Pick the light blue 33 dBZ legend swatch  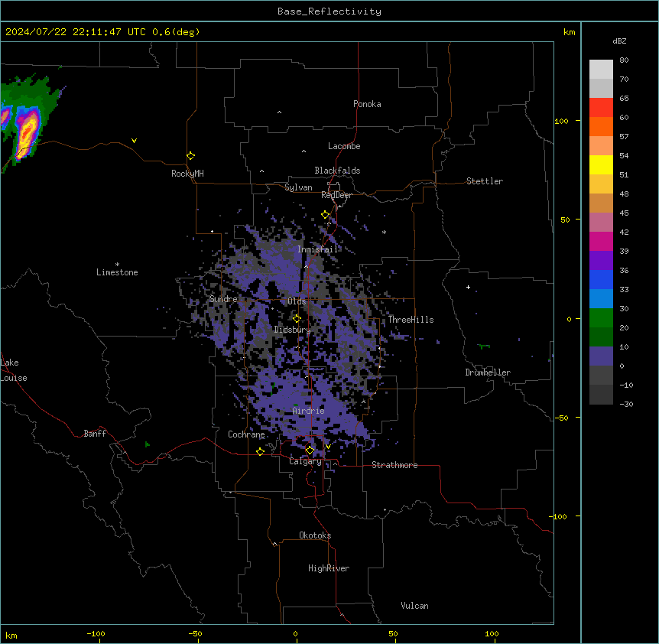point(601,299)
